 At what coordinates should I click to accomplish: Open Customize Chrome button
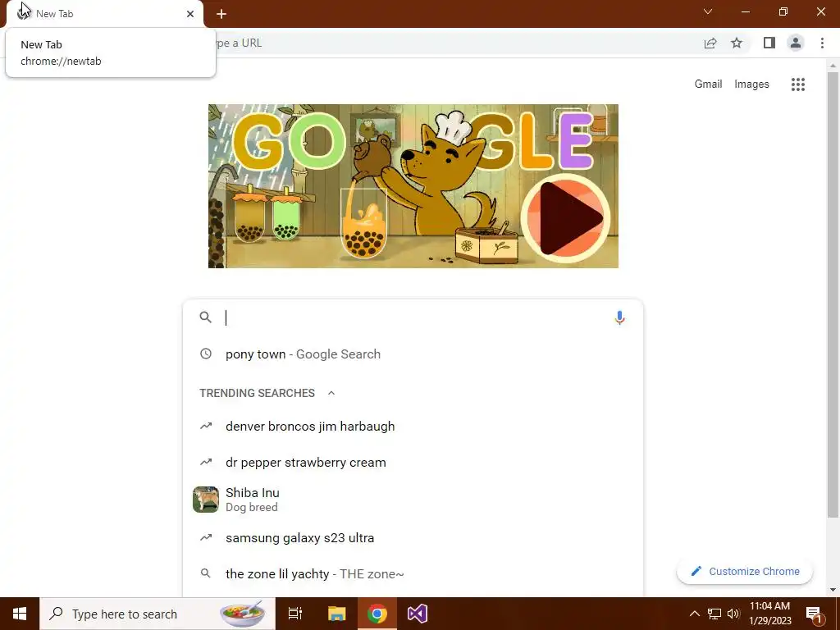click(x=745, y=571)
